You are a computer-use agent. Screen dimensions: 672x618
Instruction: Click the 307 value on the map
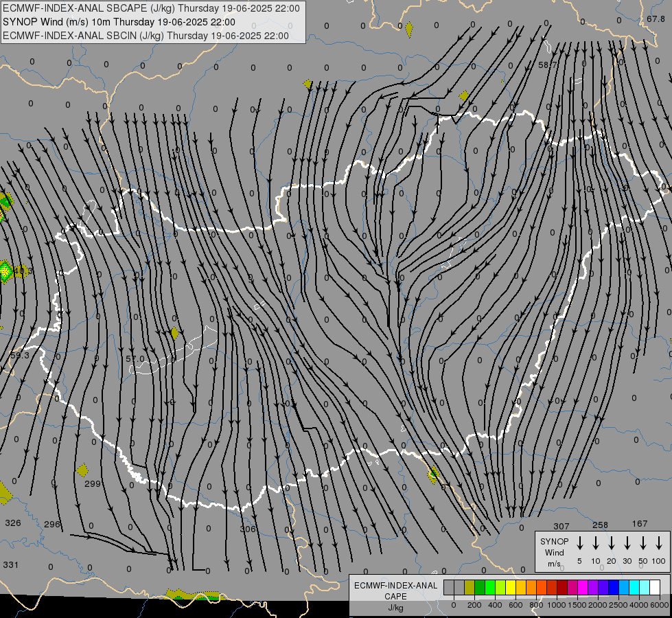[x=561, y=526]
